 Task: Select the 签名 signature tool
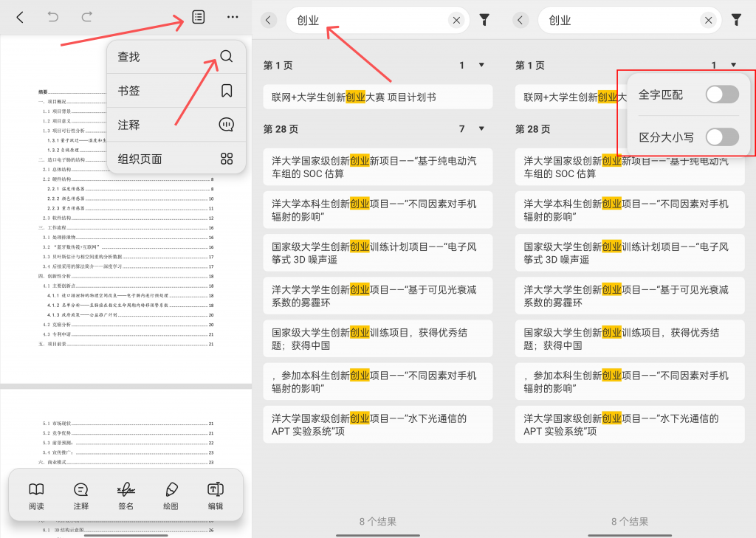coord(126,495)
